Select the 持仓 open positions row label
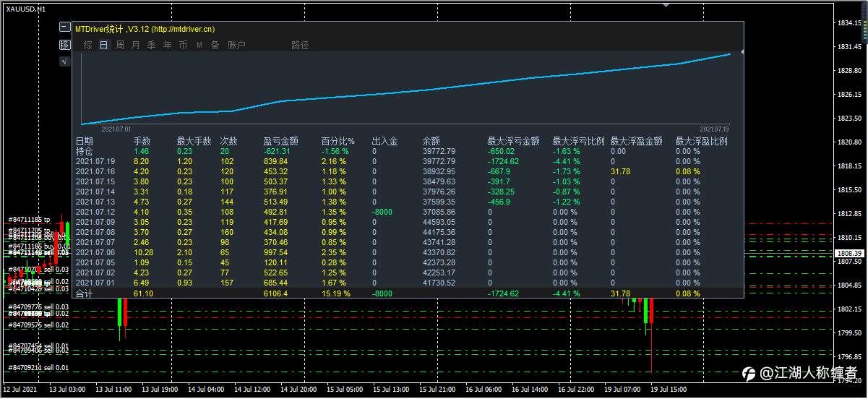This screenshot has height=399, width=868. tap(85, 152)
